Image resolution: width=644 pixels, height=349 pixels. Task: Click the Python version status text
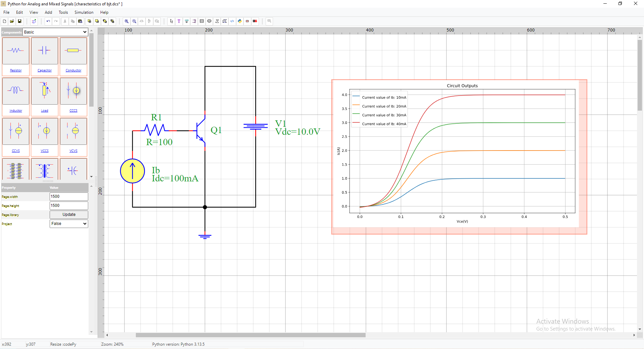click(x=178, y=344)
